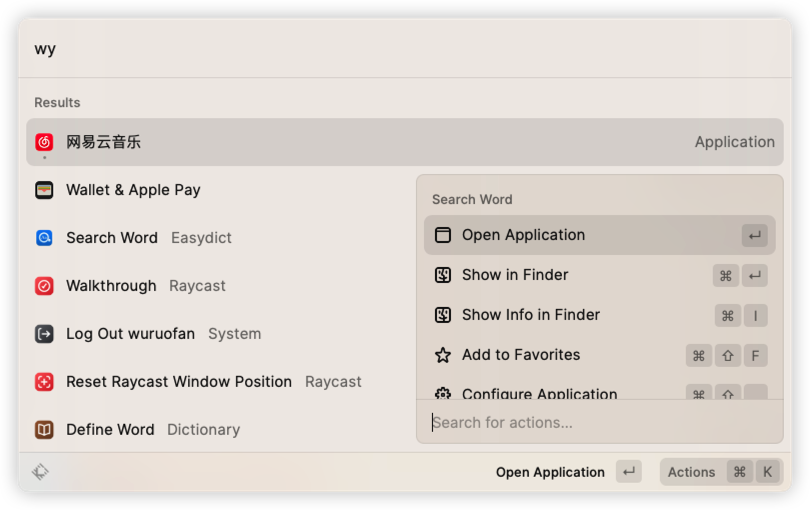This screenshot has width=810, height=510.
Task: Click the Application label on the first result
Action: [734, 142]
